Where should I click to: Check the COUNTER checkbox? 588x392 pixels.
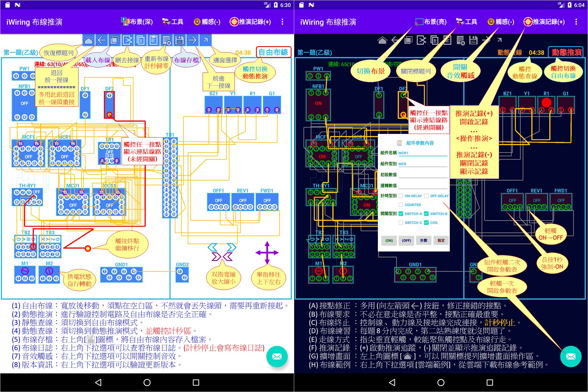(x=401, y=205)
